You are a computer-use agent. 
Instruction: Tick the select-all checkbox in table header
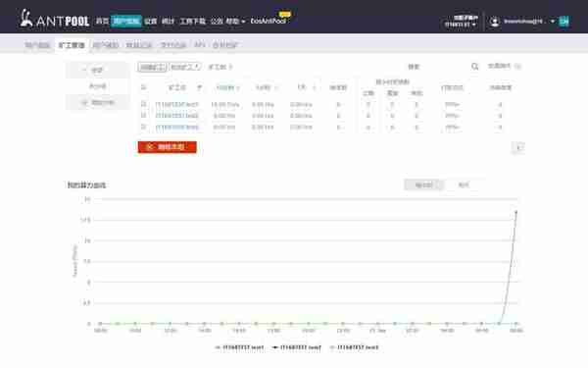click(143, 87)
